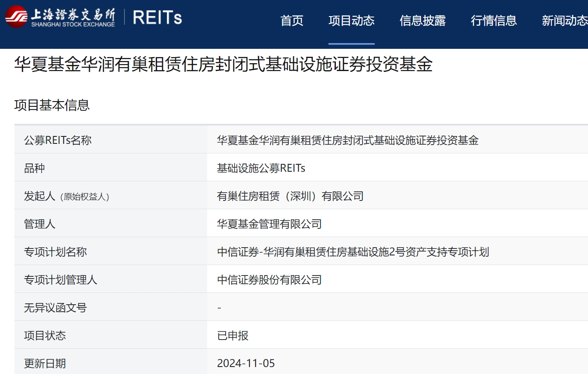This screenshot has height=374, width=588.
Task: Click the fund name value in 公募REITs名称 row
Action: click(x=348, y=140)
